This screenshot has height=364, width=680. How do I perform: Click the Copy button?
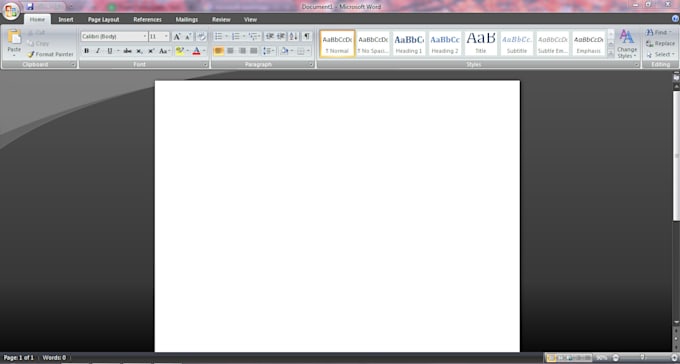click(x=38, y=43)
